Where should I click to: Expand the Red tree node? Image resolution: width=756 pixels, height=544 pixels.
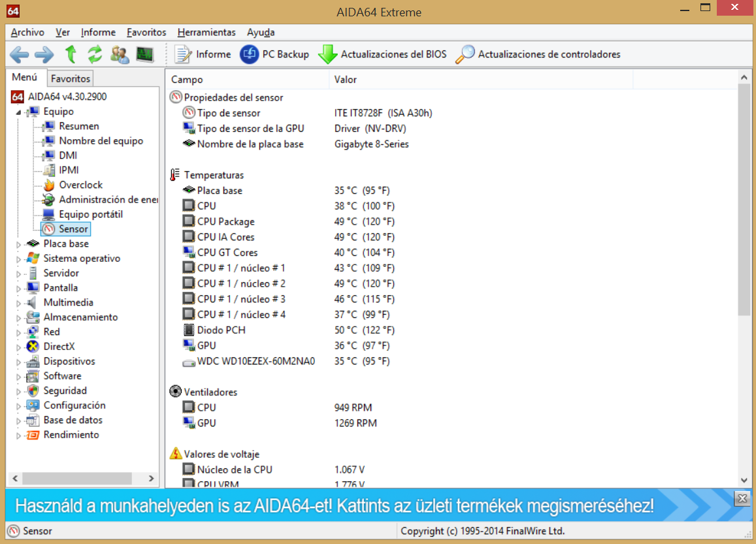tap(19, 332)
